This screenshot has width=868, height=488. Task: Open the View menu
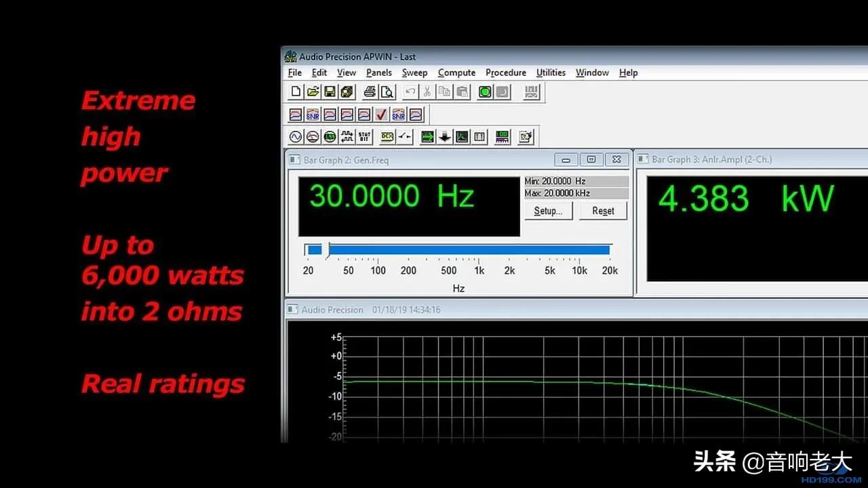click(347, 73)
